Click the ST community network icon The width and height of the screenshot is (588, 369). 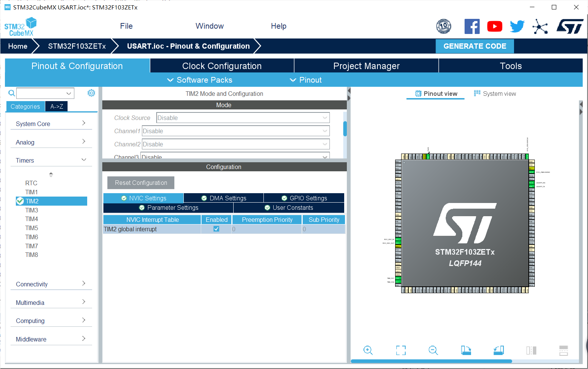[540, 26]
